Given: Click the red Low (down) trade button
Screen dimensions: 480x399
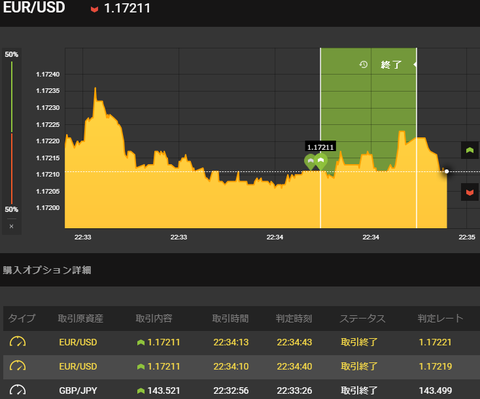Looking at the screenshot, I should click(470, 192).
